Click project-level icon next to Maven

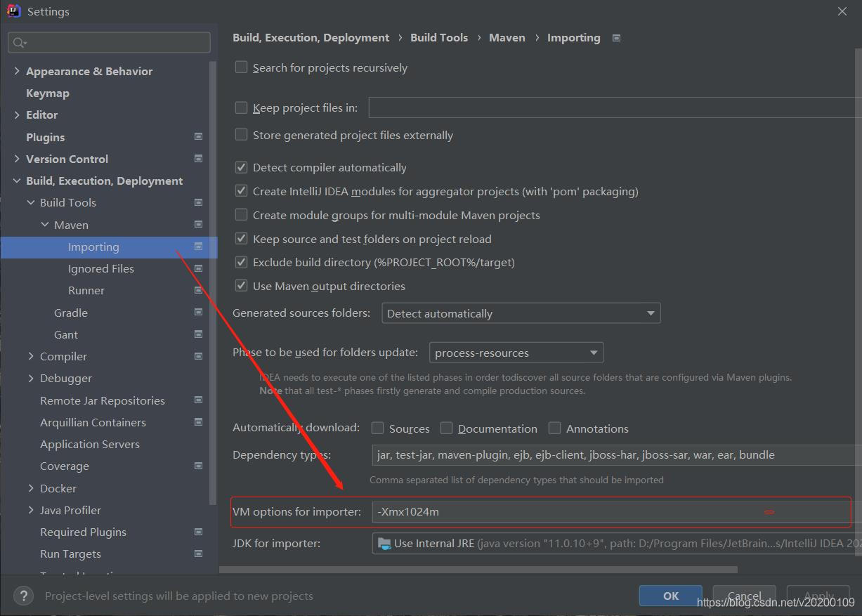(198, 225)
